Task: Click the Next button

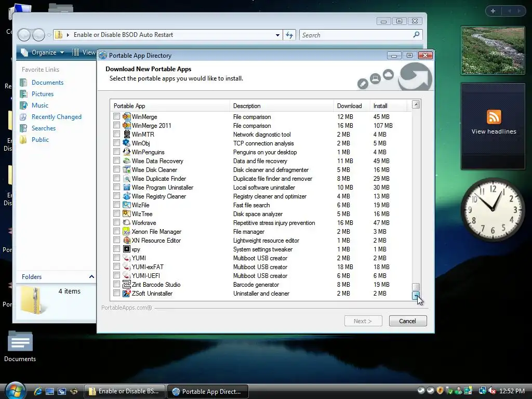Action: point(363,321)
